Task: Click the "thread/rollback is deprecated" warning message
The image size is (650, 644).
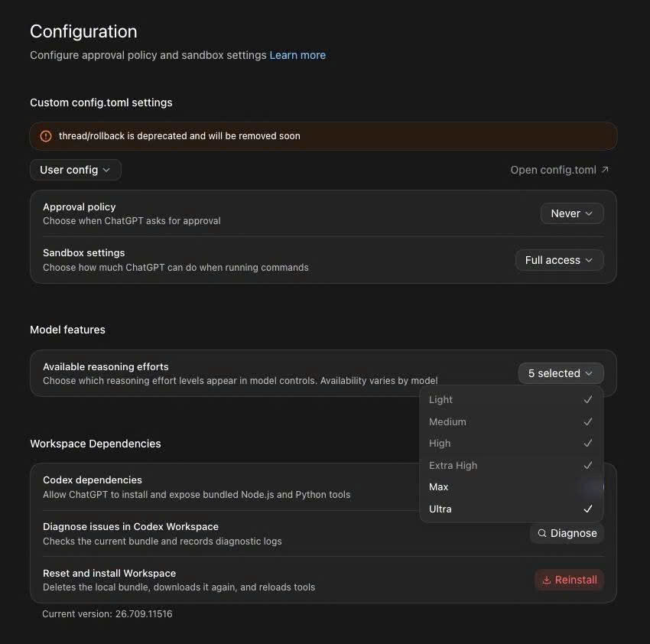Action: (x=180, y=136)
